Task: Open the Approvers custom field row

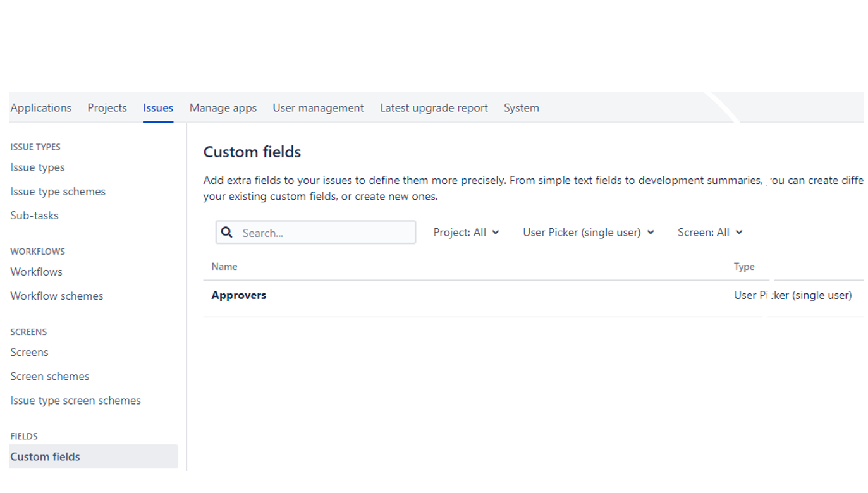Action: 239,295
